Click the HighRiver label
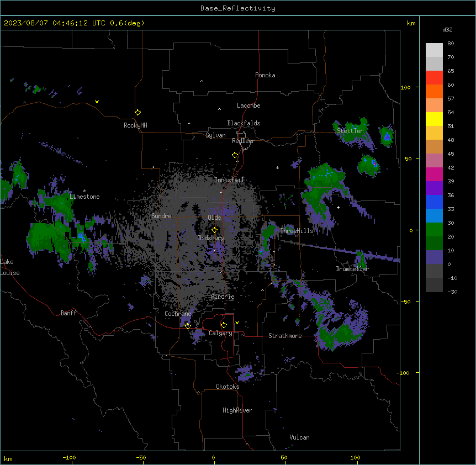476x465 pixels. click(x=237, y=410)
